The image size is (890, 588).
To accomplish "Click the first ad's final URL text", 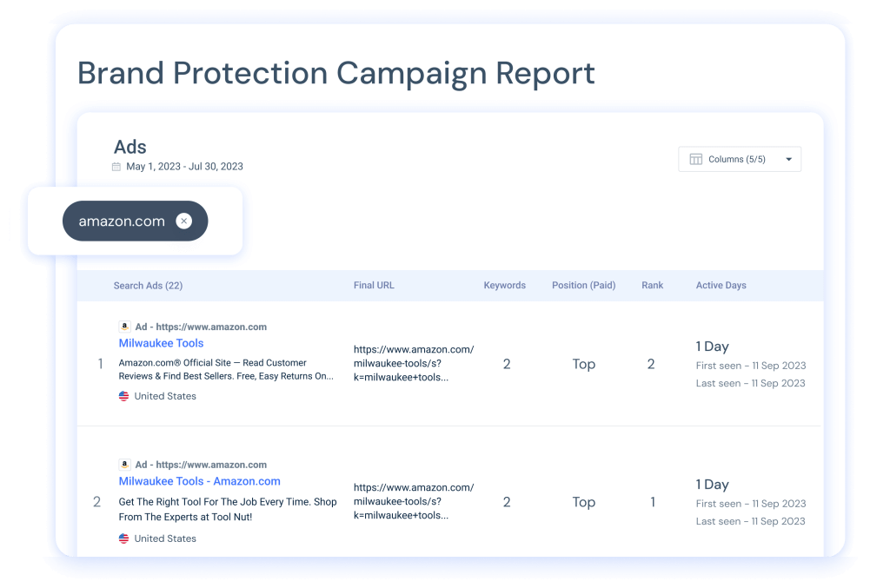I will point(413,363).
